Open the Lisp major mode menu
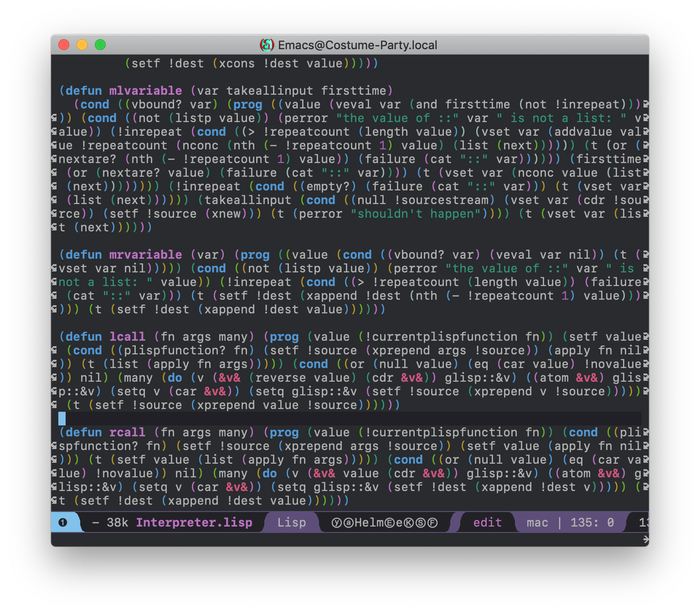The height and width of the screenshot is (614, 700). tap(292, 522)
